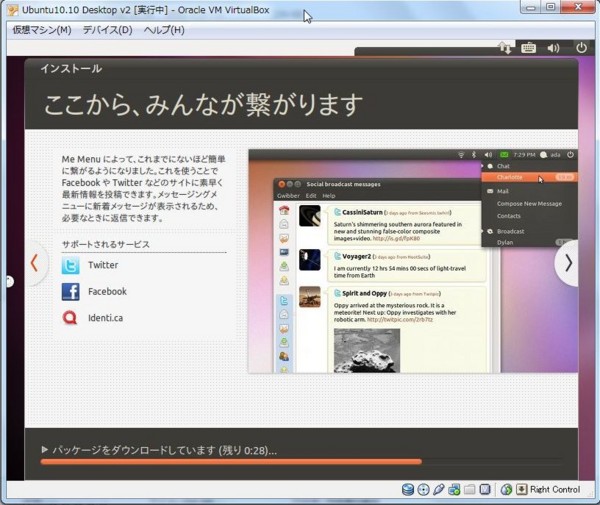The height and width of the screenshot is (505, 600).
Task: Click the Identi.ca logo icon
Action: [x=70, y=318]
